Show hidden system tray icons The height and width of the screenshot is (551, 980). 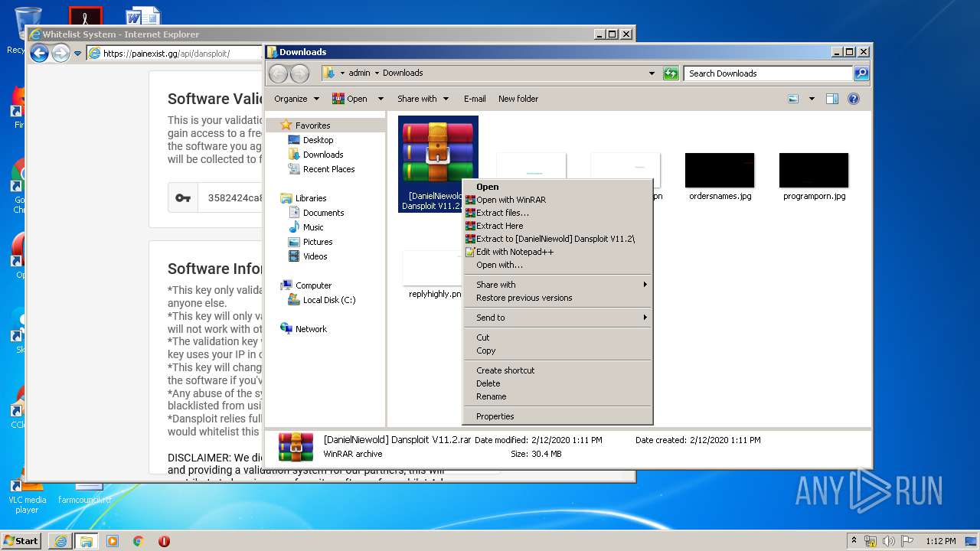[x=854, y=541]
